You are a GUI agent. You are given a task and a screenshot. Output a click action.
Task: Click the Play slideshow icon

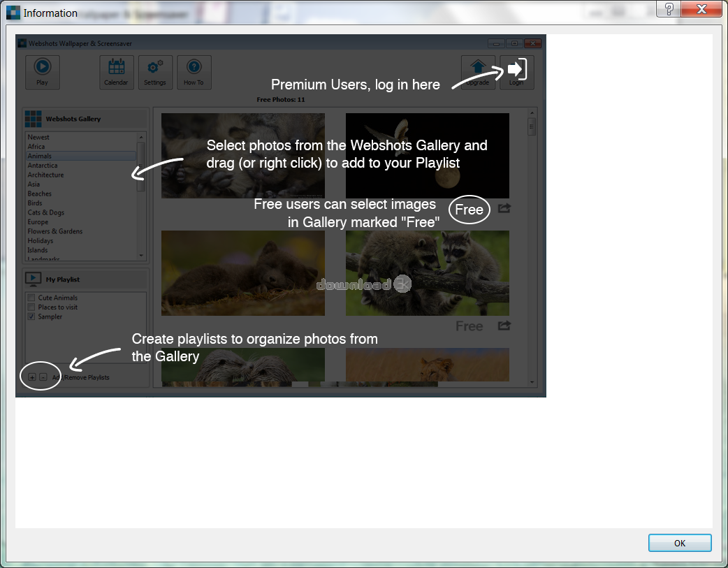42,72
